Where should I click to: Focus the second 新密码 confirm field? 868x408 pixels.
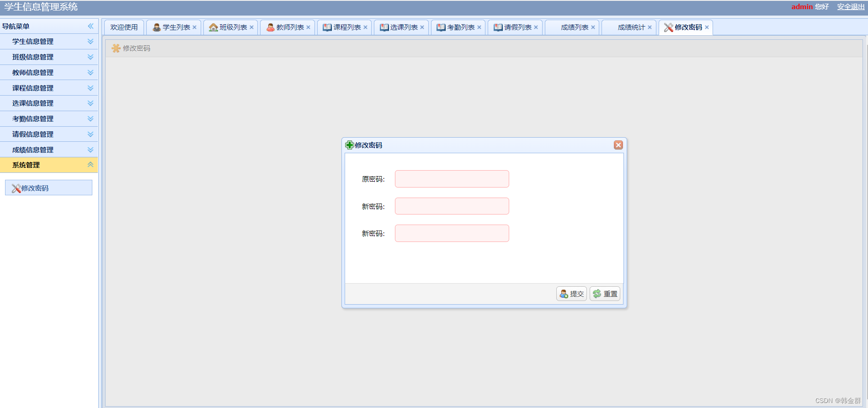[x=452, y=233]
